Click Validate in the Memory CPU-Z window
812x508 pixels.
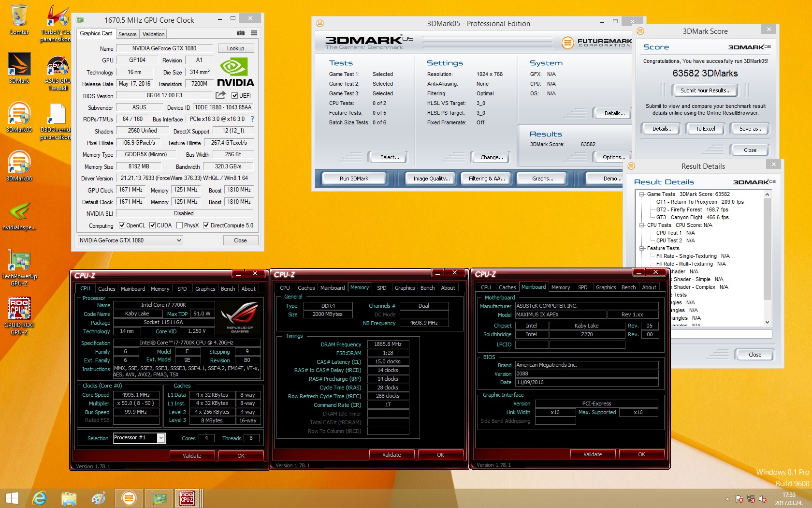[x=391, y=455]
